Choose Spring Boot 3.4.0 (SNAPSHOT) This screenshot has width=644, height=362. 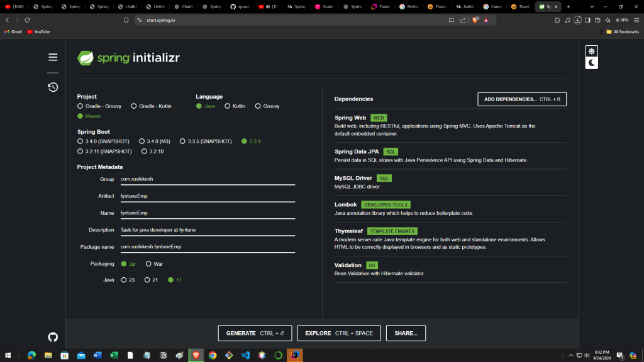click(104, 141)
